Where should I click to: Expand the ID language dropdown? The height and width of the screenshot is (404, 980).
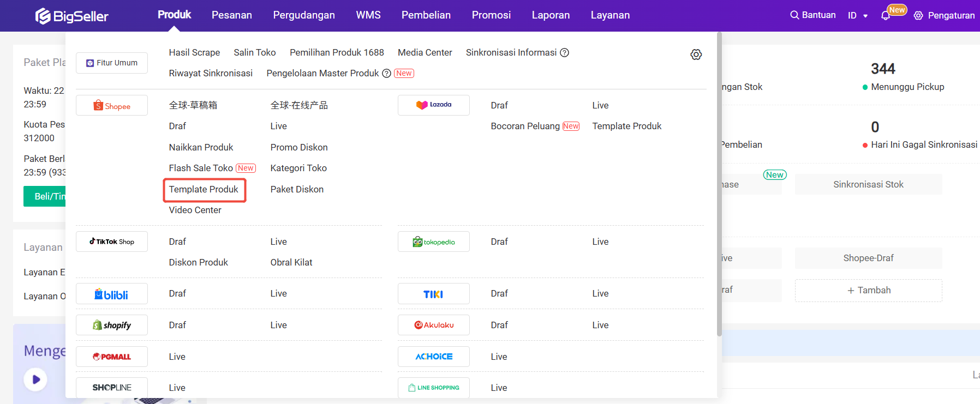(857, 16)
